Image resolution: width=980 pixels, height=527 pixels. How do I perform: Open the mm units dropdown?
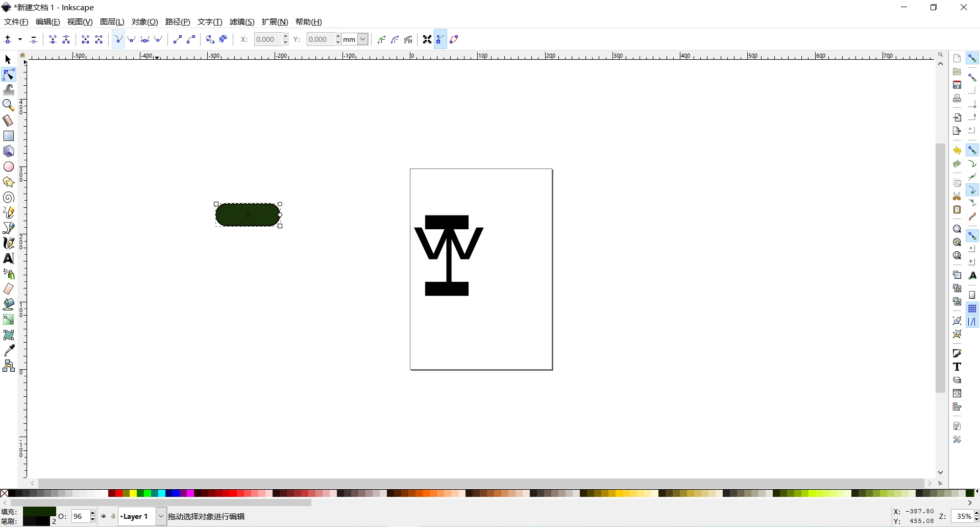[x=363, y=39]
